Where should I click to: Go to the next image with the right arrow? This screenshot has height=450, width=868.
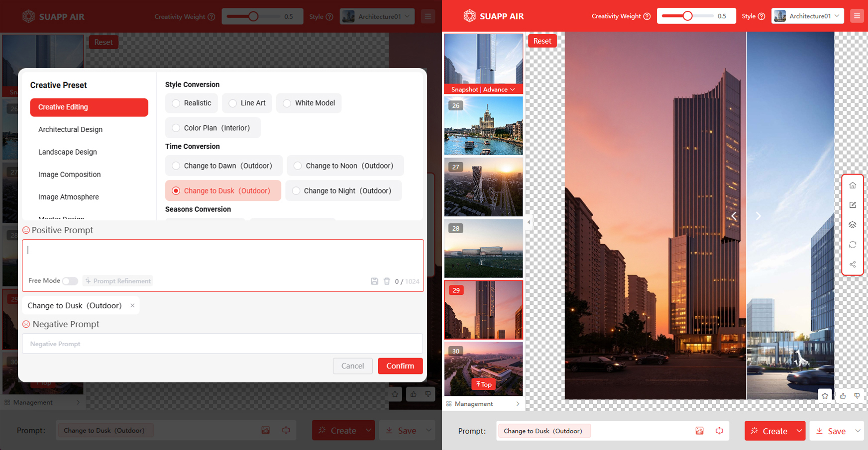759,216
